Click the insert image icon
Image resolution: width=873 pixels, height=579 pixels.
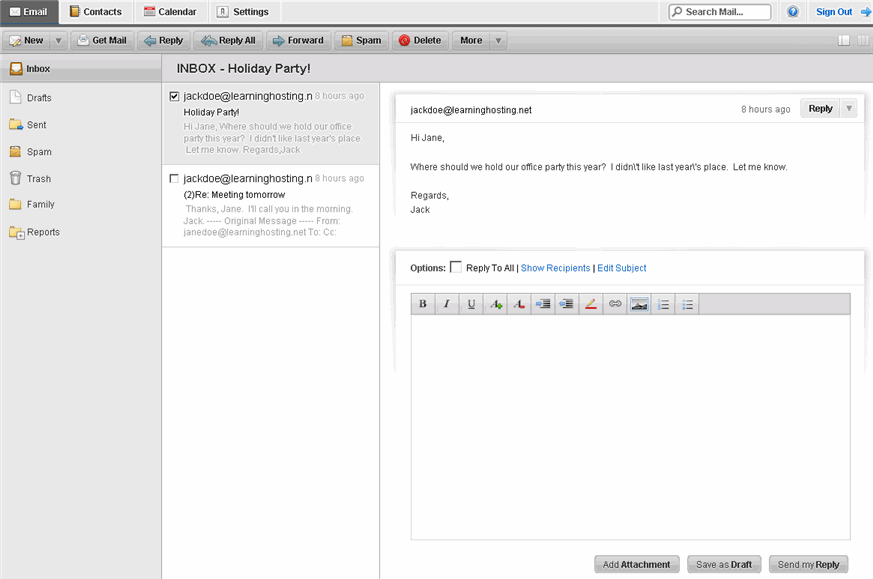(639, 304)
